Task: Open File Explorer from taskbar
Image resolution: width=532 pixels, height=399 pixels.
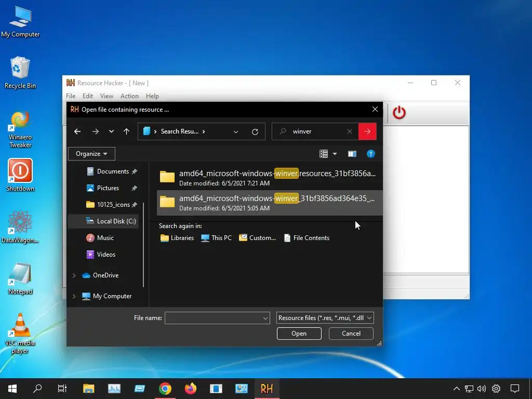Action: tap(88, 389)
